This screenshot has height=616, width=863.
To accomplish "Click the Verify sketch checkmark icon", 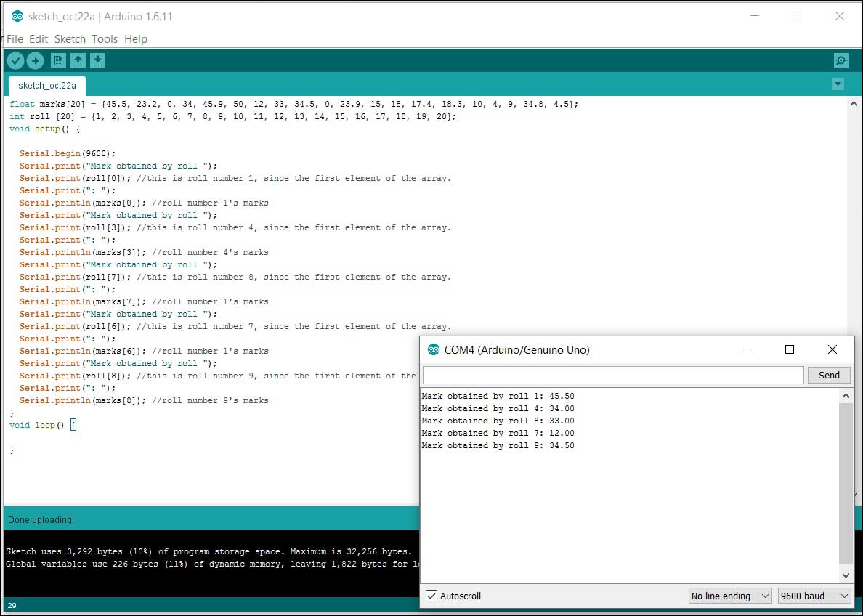I will point(15,61).
